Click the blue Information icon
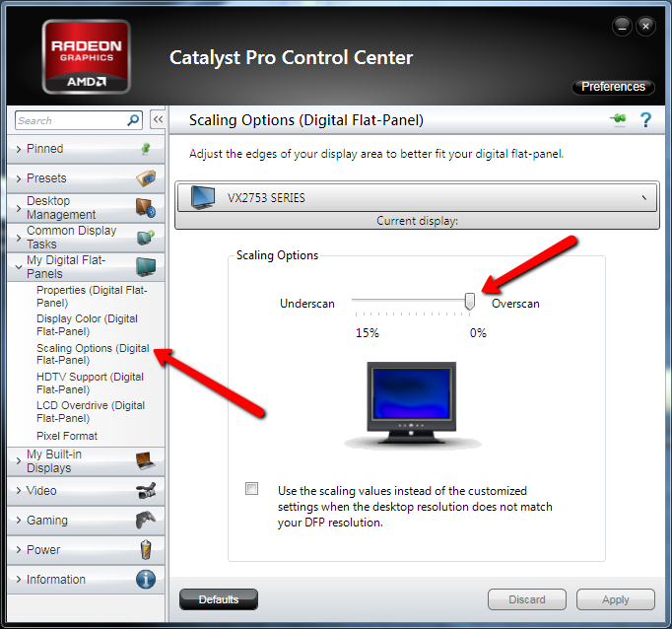The height and width of the screenshot is (629, 672). pyautogui.click(x=146, y=580)
